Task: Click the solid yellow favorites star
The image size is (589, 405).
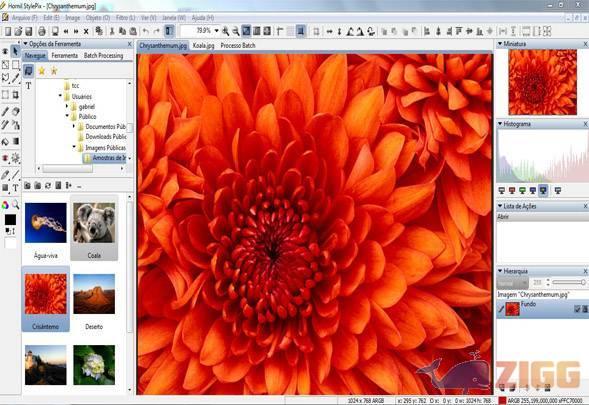Action: point(42,71)
